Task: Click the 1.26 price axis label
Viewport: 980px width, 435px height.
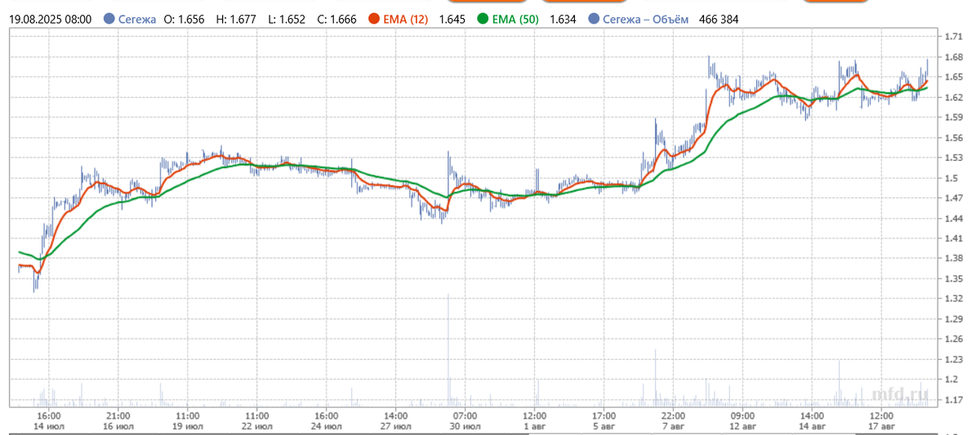Action: [x=952, y=339]
